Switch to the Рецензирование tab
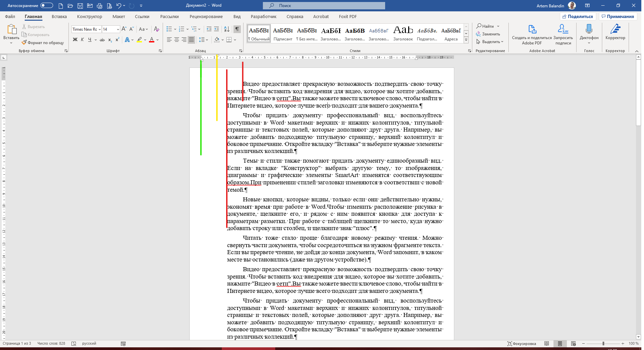 206,16
